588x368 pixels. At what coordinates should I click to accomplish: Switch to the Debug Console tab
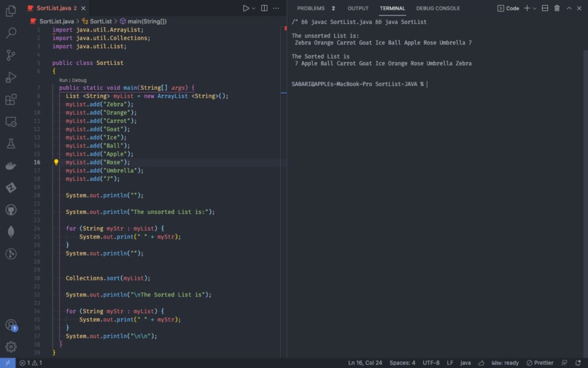438,8
